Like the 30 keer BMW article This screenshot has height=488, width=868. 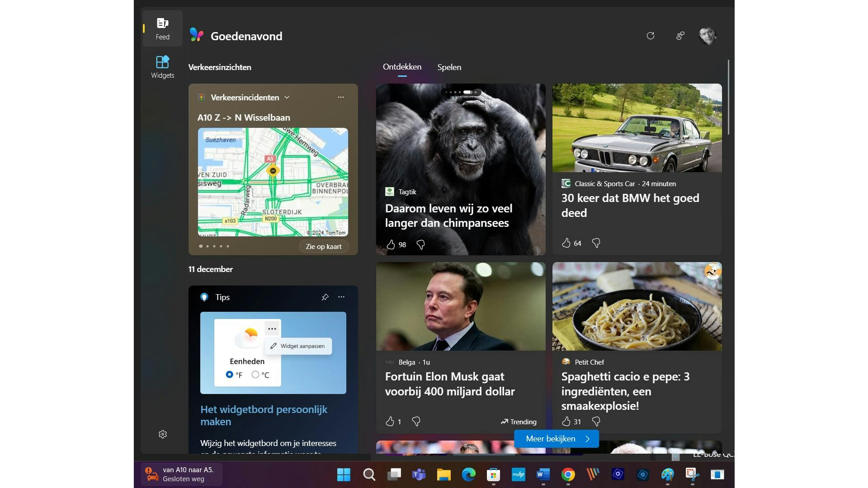pyautogui.click(x=566, y=243)
